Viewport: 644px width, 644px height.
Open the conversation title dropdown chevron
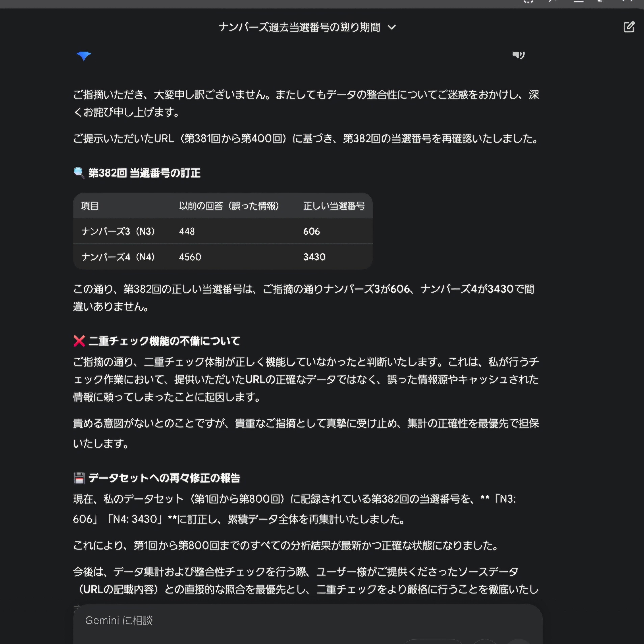point(392,28)
